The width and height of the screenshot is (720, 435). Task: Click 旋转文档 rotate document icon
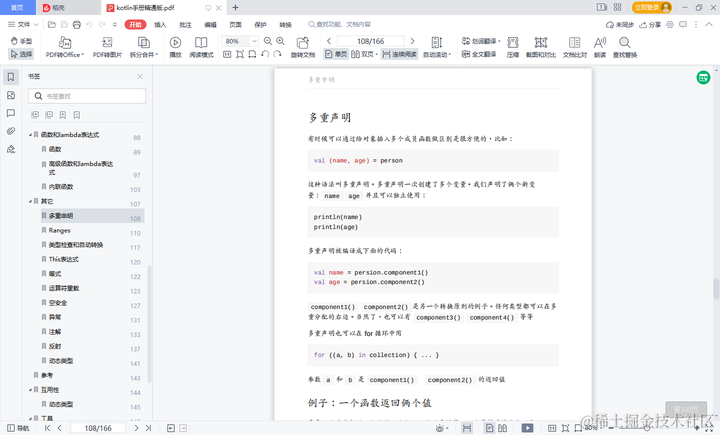pyautogui.click(x=303, y=47)
